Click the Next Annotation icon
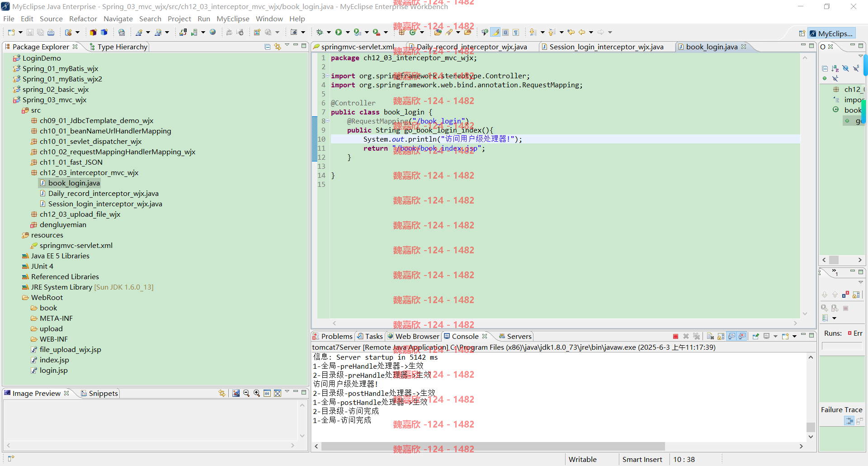Screen dimensions: 868x466 [533, 32]
